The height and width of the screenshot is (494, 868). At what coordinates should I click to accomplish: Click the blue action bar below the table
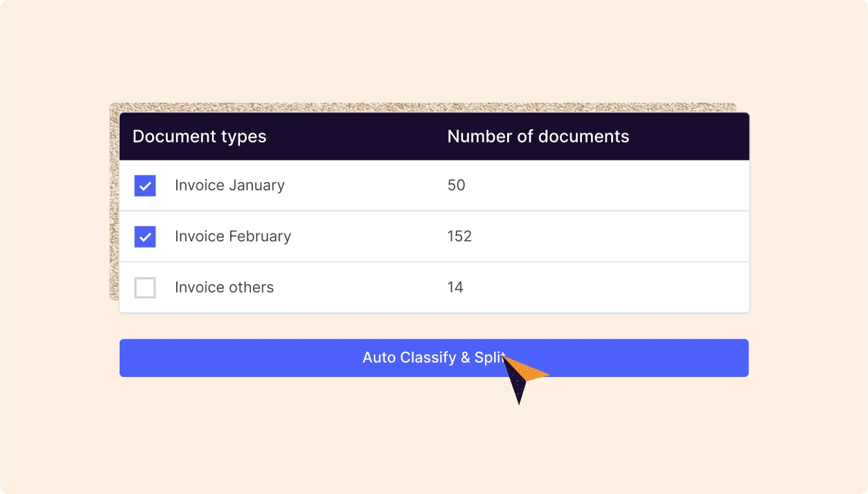pyautogui.click(x=260, y=357)
